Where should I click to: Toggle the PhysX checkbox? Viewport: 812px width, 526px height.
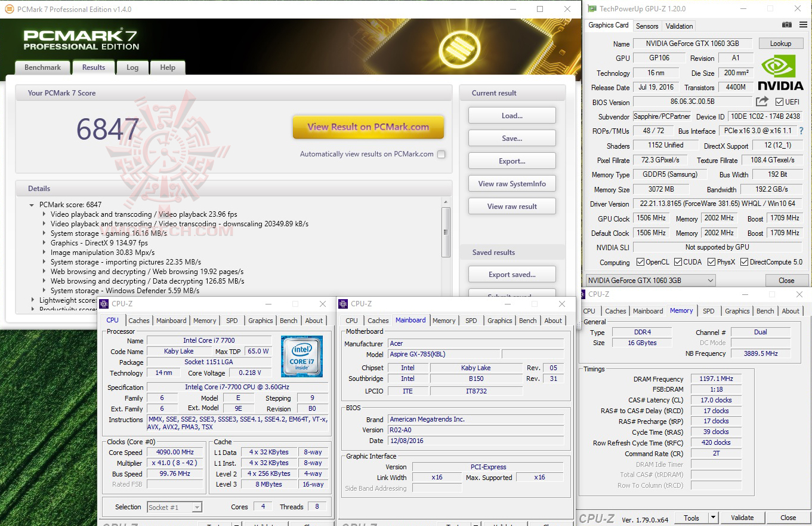pos(711,262)
